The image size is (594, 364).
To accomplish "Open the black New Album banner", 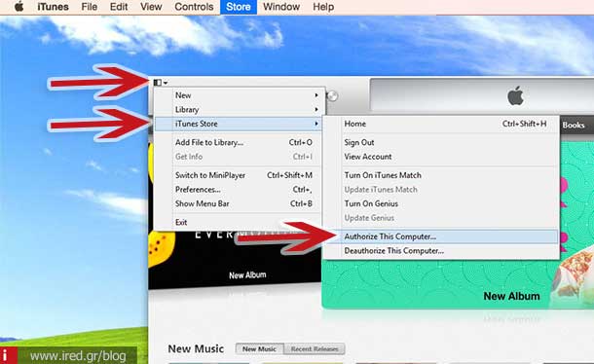I will [x=235, y=262].
